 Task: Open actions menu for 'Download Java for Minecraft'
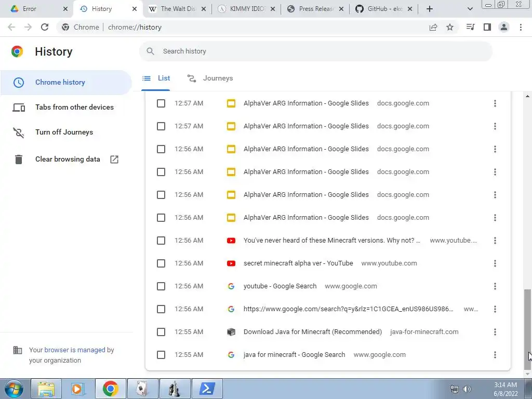coord(495,332)
